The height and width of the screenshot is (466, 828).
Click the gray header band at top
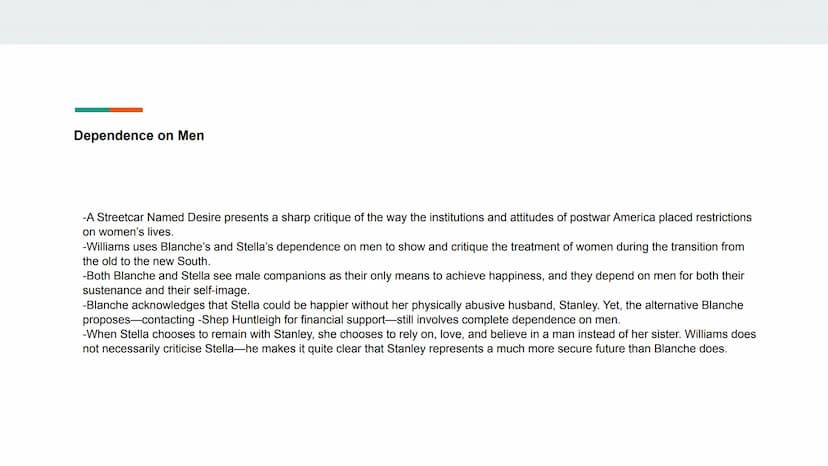pyautogui.click(x=414, y=22)
